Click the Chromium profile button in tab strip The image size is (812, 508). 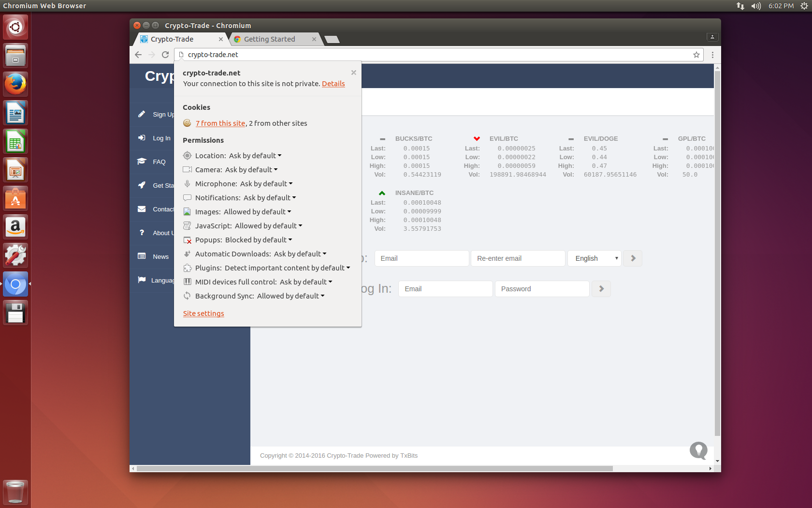coord(712,37)
